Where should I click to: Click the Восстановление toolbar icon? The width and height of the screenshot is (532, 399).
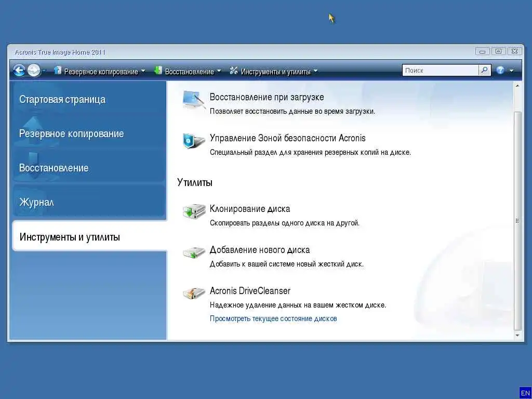(x=158, y=70)
